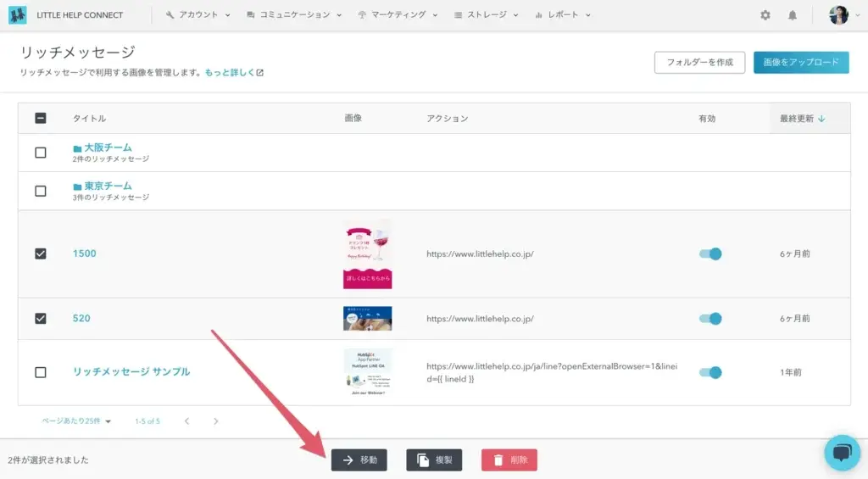Click the 画像をアップロード button
This screenshot has width=868, height=479.
pos(800,62)
